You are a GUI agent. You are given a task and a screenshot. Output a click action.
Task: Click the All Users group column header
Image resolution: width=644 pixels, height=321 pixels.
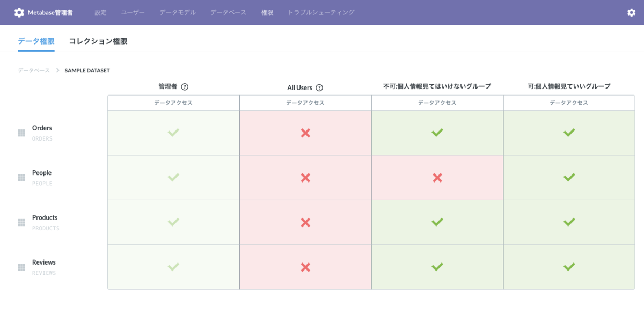click(299, 87)
